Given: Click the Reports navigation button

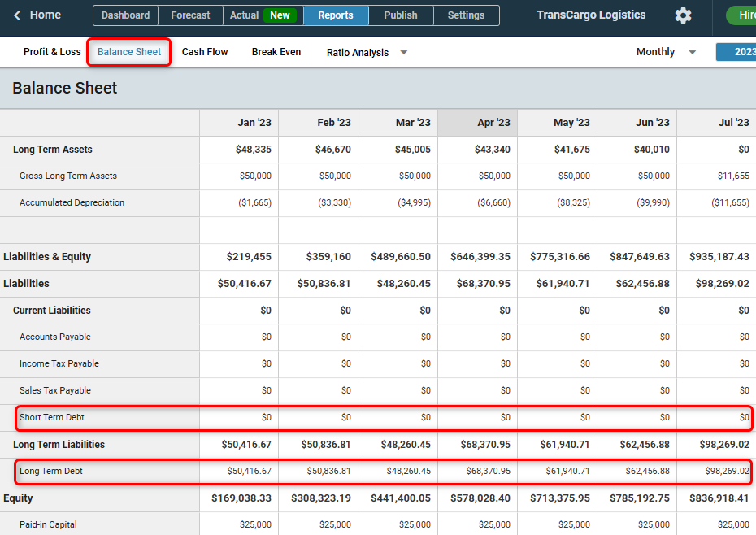Looking at the screenshot, I should tap(336, 15).
